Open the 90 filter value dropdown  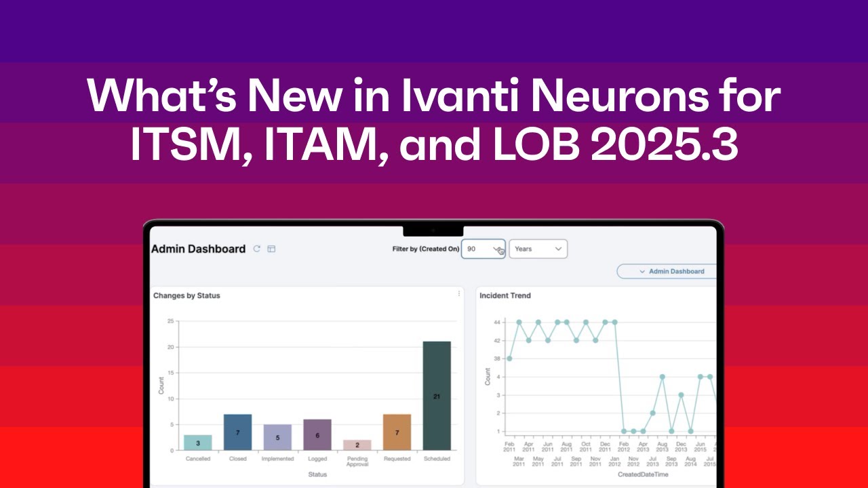tap(484, 249)
